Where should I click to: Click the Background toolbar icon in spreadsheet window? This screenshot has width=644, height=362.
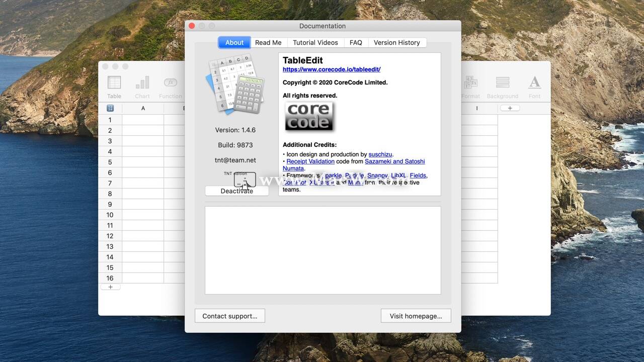click(x=503, y=86)
